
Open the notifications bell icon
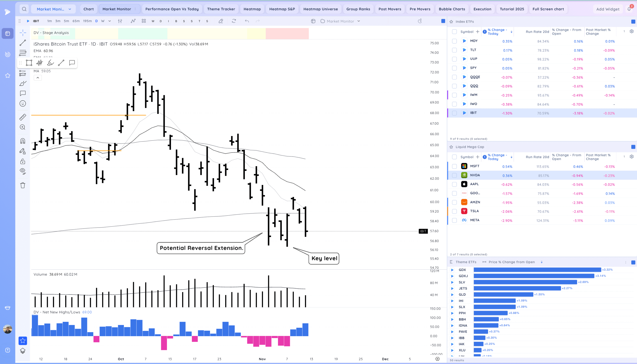tap(629, 9)
